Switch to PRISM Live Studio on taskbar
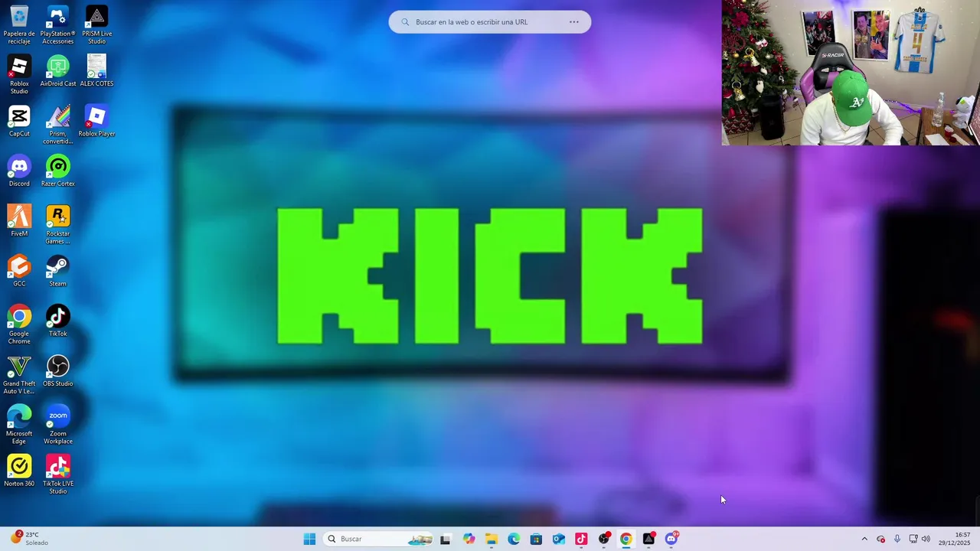The width and height of the screenshot is (980, 551). (648, 539)
